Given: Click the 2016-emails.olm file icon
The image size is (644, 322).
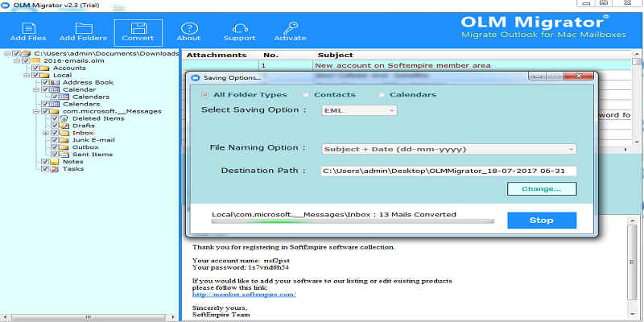Looking at the screenshot, I should tap(36, 61).
